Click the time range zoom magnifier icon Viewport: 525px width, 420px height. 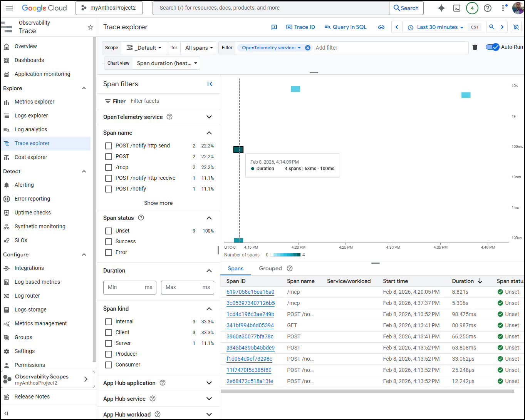pyautogui.click(x=491, y=27)
